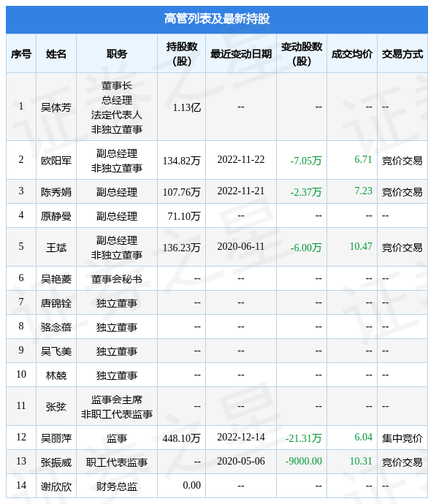428x504 pixels.
Task: Click the 职务 column header
Action: 117,53
